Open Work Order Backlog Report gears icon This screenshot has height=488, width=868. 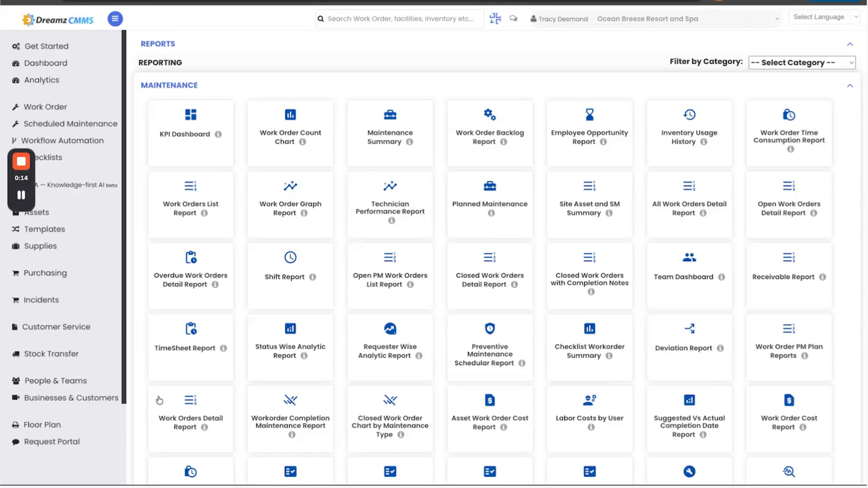point(490,115)
